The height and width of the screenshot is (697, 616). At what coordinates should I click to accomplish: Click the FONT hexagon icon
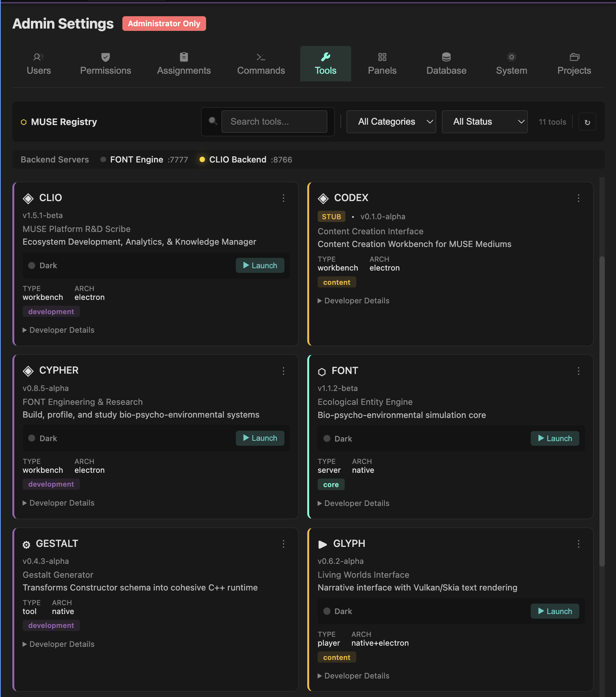pyautogui.click(x=322, y=372)
